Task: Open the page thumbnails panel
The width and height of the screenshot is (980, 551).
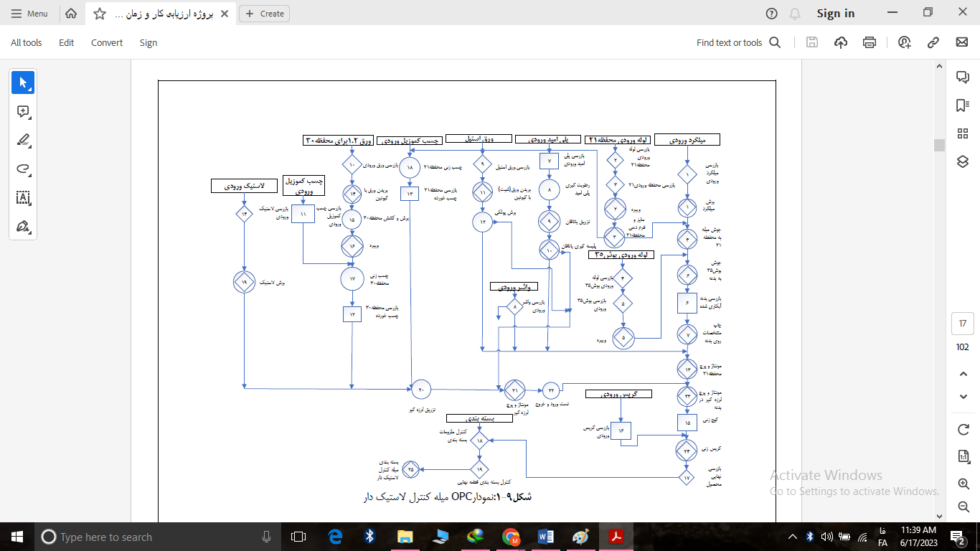Action: point(963,133)
